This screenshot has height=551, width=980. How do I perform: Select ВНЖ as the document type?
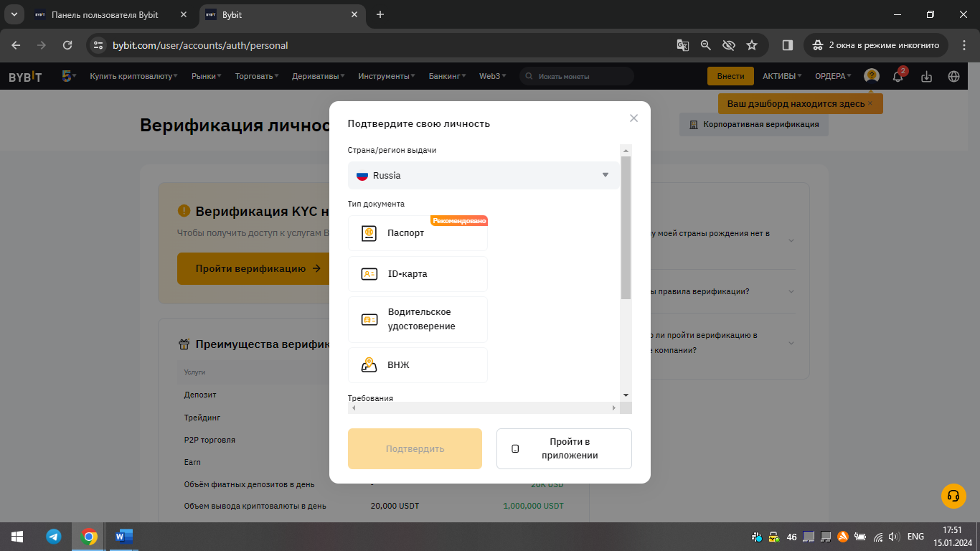[418, 365]
